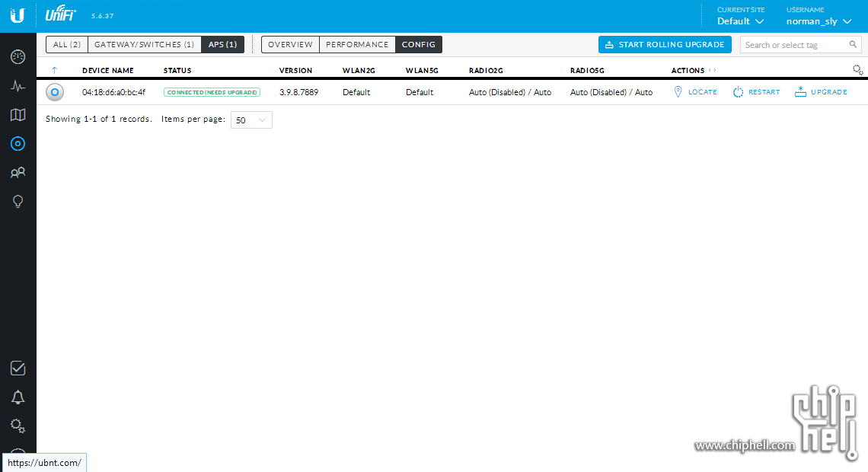Viewport: 868px width, 472px height.
Task: Open the Insights lightbulb icon
Action: tap(18, 202)
